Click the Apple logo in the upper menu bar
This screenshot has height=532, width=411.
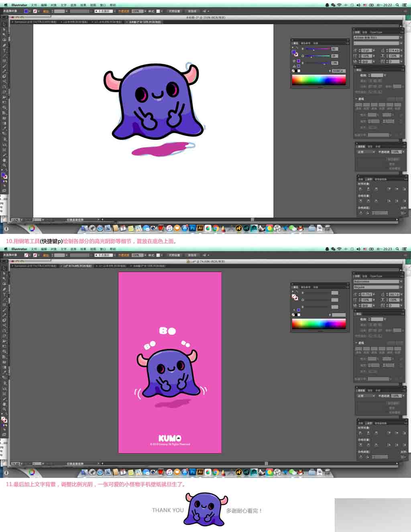pos(6,5)
